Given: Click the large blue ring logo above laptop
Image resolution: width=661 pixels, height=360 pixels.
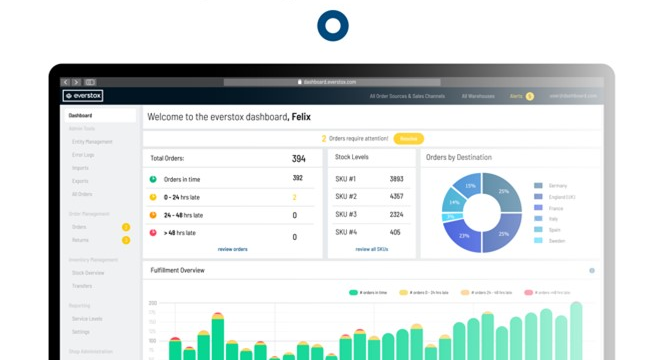Looking at the screenshot, I should click(x=333, y=26).
